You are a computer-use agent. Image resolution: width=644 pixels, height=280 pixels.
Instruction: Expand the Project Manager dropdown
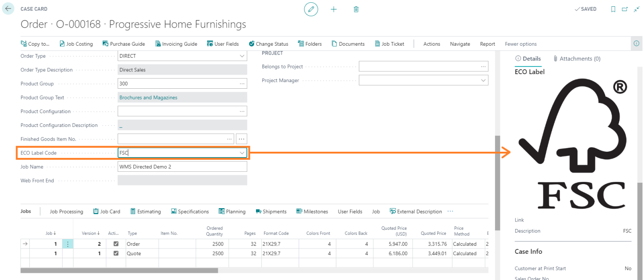[484, 80]
